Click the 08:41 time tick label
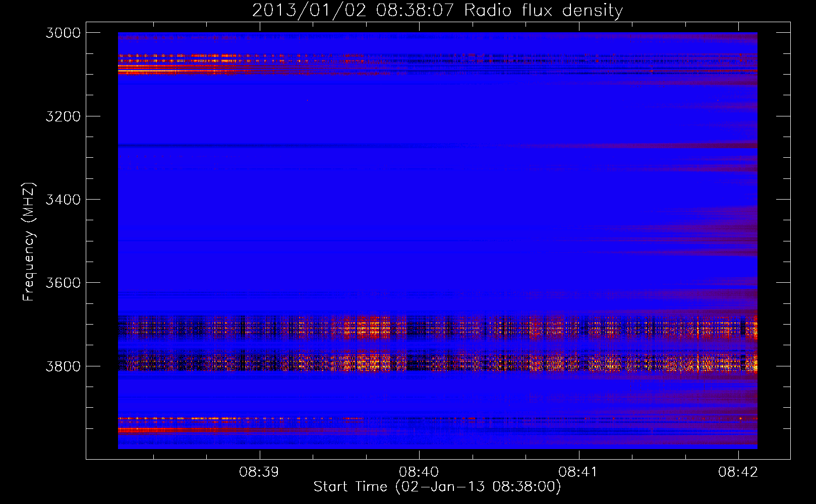The image size is (816, 504). (x=578, y=472)
